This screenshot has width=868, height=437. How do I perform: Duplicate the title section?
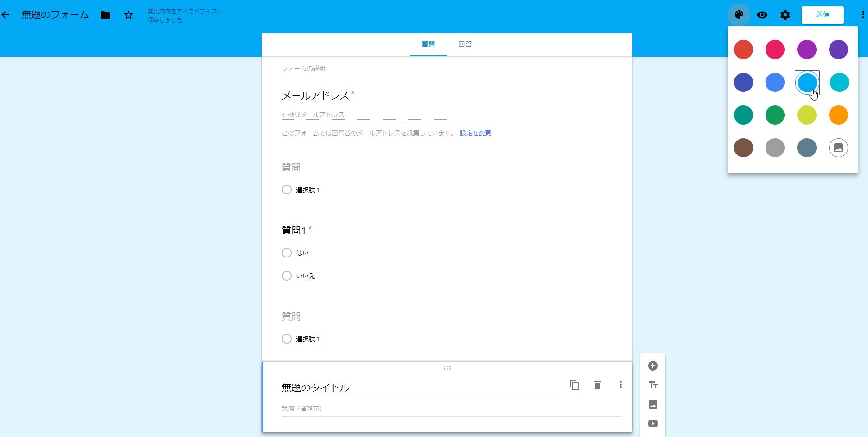coord(574,385)
